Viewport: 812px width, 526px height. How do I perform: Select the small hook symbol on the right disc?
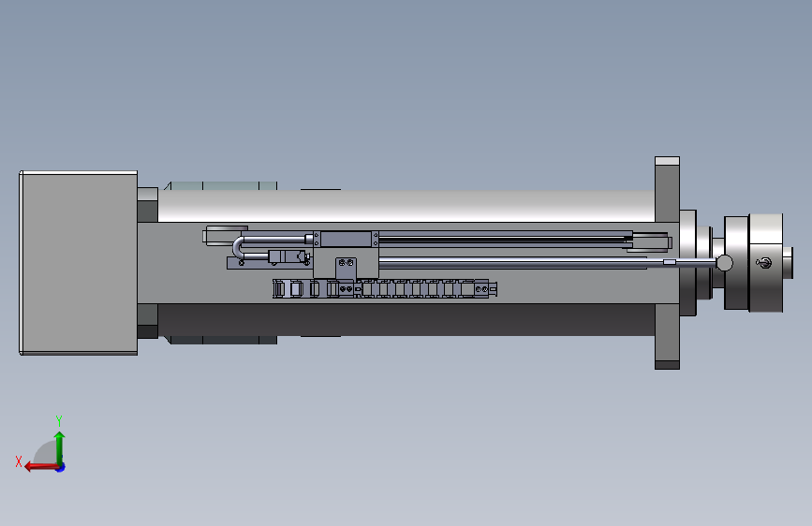click(x=763, y=263)
